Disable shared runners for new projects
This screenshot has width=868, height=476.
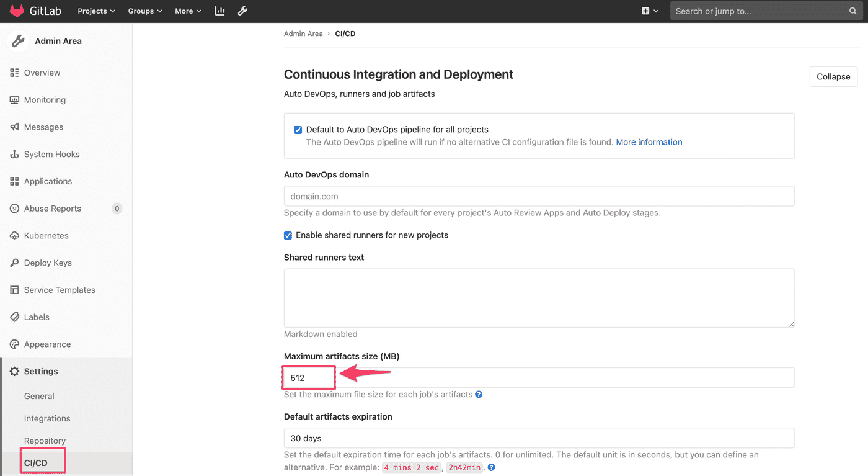pyautogui.click(x=288, y=235)
